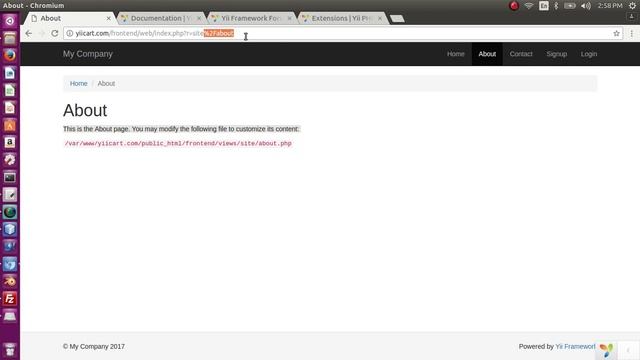Open the Wi-Fi network indicator
This screenshot has width=640, height=360.
pyautogui.click(x=529, y=6)
